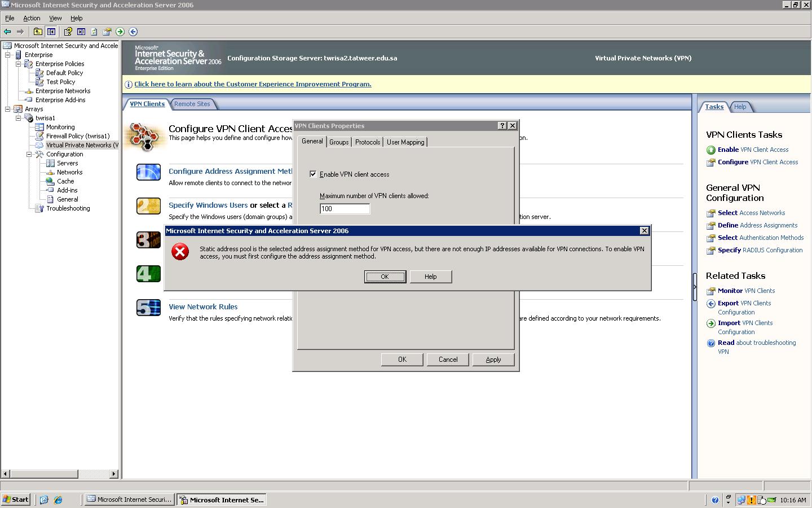Click the step 3 numbered icon
The image size is (812, 508).
148,240
